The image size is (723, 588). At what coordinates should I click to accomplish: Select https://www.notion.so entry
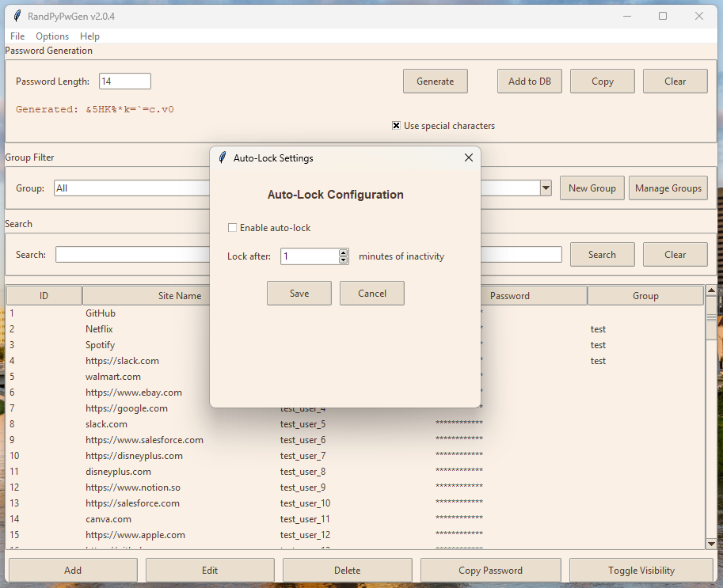tap(355, 487)
